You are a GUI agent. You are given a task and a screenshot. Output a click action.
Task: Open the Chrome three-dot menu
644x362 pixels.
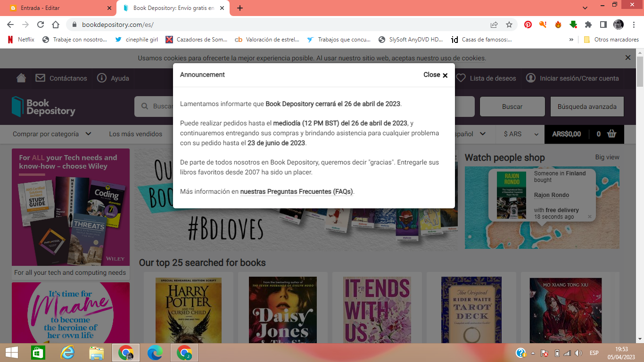(634, 25)
